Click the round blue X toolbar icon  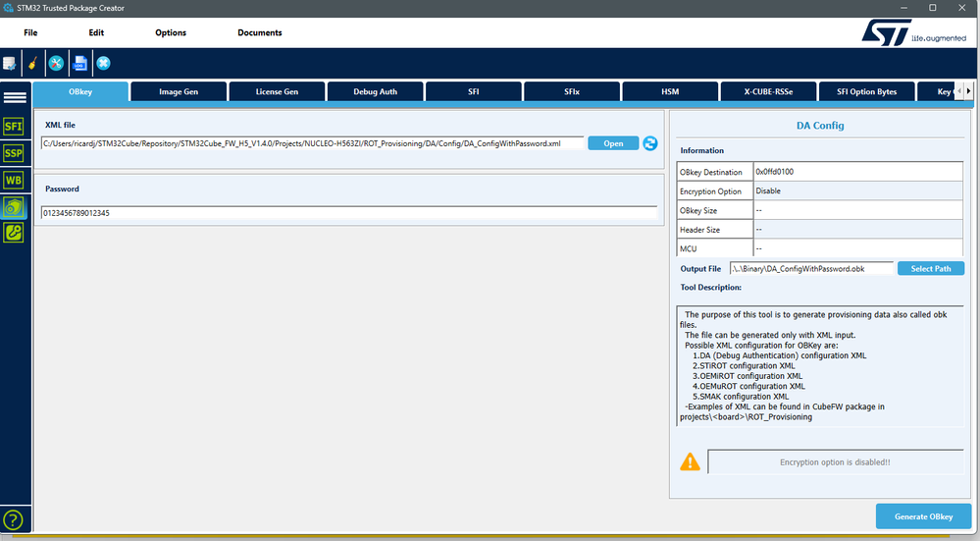click(x=104, y=63)
